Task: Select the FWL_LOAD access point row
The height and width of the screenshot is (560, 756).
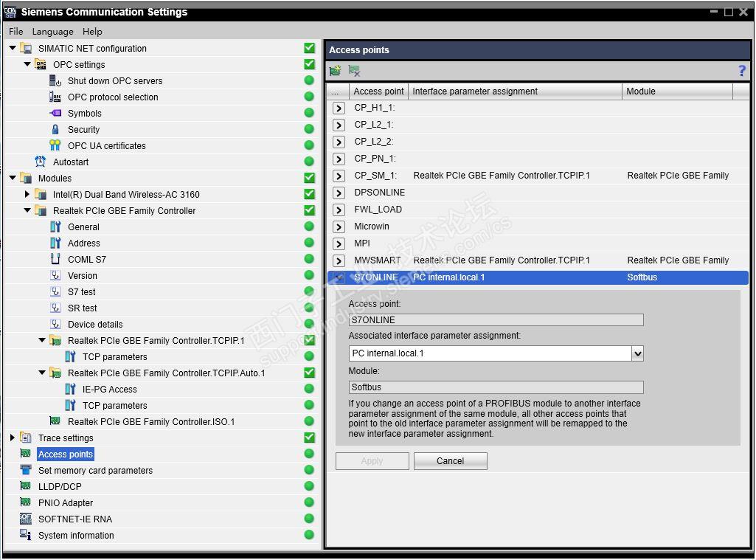Action: [538, 210]
